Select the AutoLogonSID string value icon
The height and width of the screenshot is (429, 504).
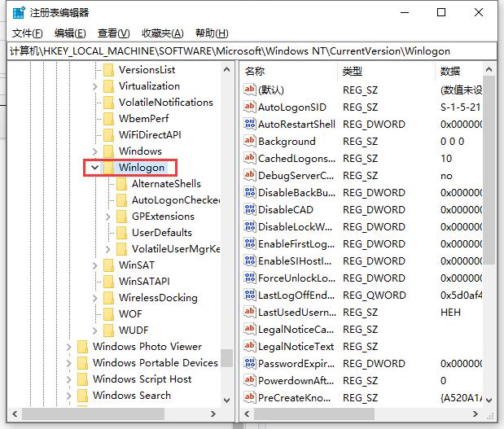250,107
